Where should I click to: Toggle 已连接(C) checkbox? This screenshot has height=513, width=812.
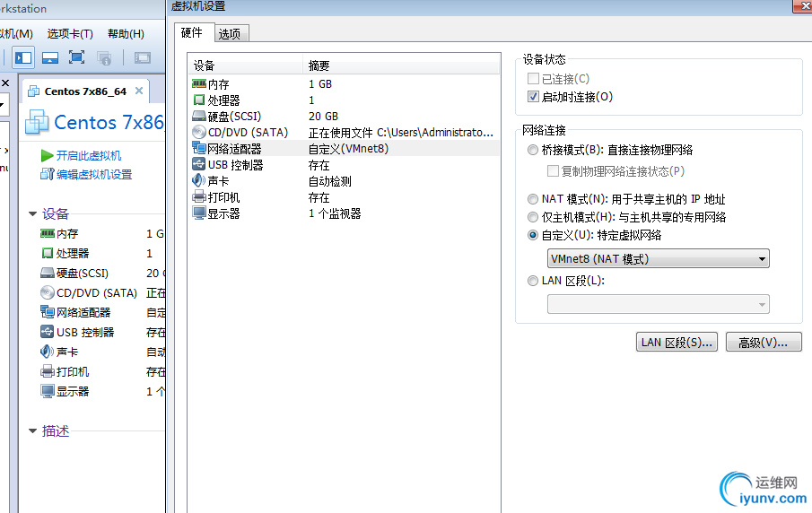[533, 79]
